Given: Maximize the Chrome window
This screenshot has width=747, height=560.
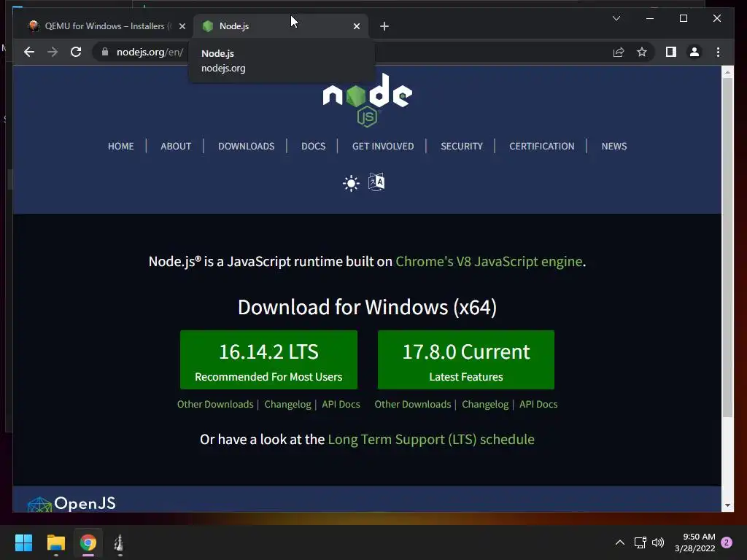Looking at the screenshot, I should 683,18.
